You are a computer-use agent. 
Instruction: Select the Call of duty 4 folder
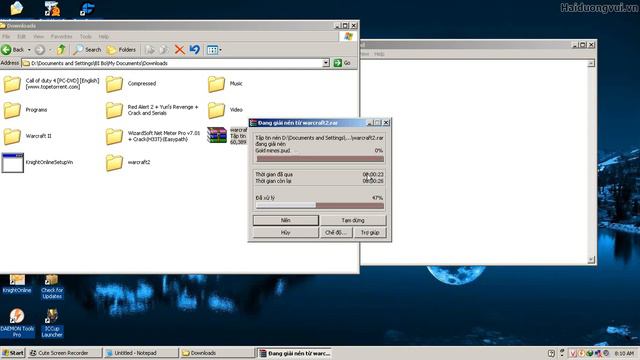[51, 84]
